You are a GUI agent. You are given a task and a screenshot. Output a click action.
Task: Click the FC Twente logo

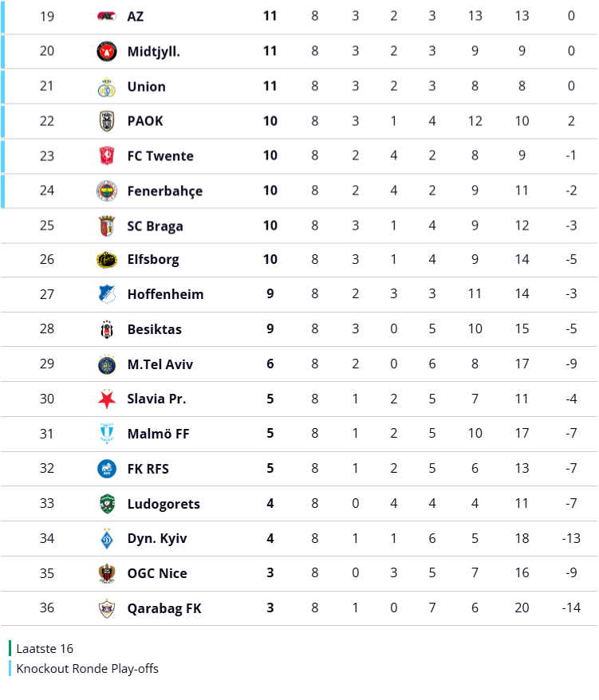pyautogui.click(x=107, y=155)
